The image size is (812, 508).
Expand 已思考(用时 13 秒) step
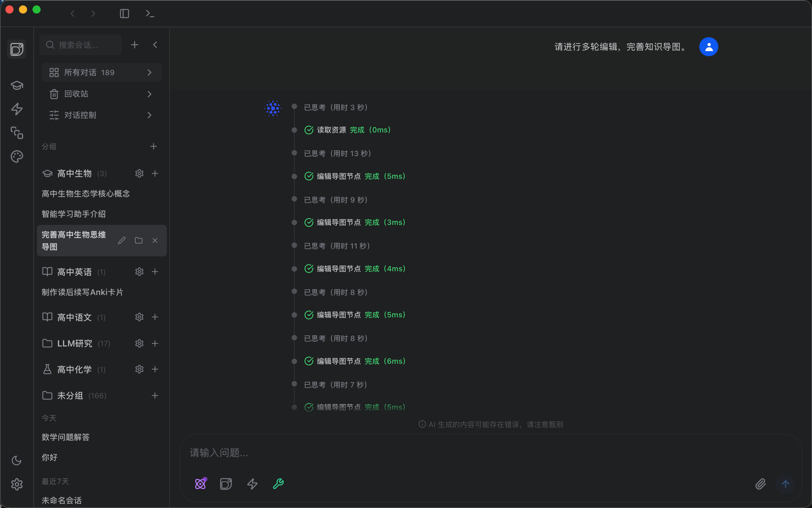tap(337, 153)
